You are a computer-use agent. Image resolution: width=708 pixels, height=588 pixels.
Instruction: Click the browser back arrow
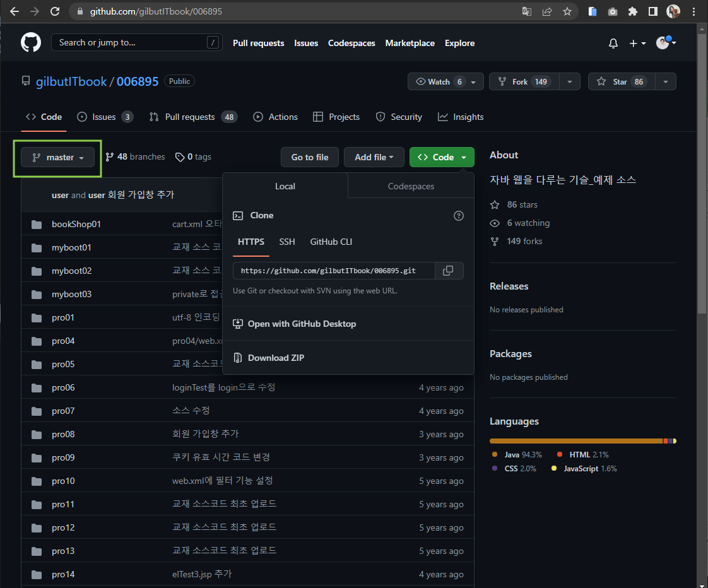[x=15, y=11]
